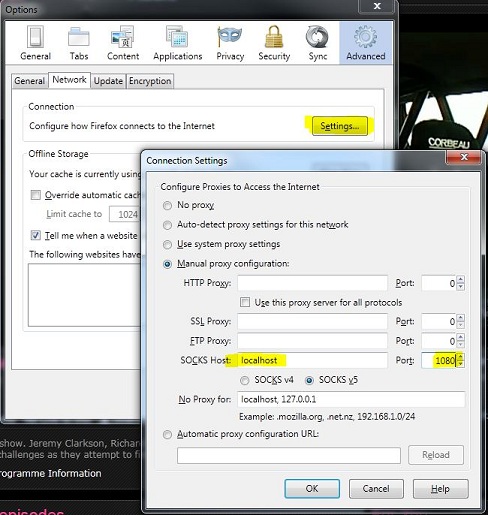Click the Reload button
The image size is (488, 515).
[436, 455]
